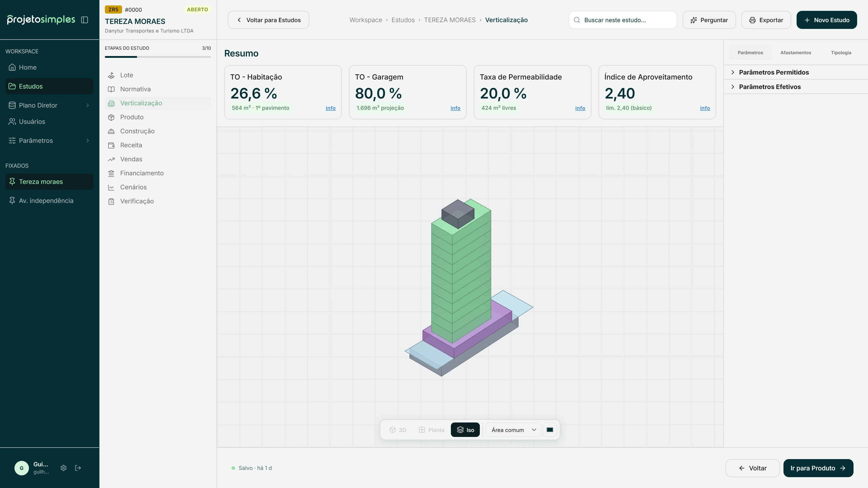The height and width of the screenshot is (488, 868).
Task: Open the Área comum dropdown
Action: 513,430
